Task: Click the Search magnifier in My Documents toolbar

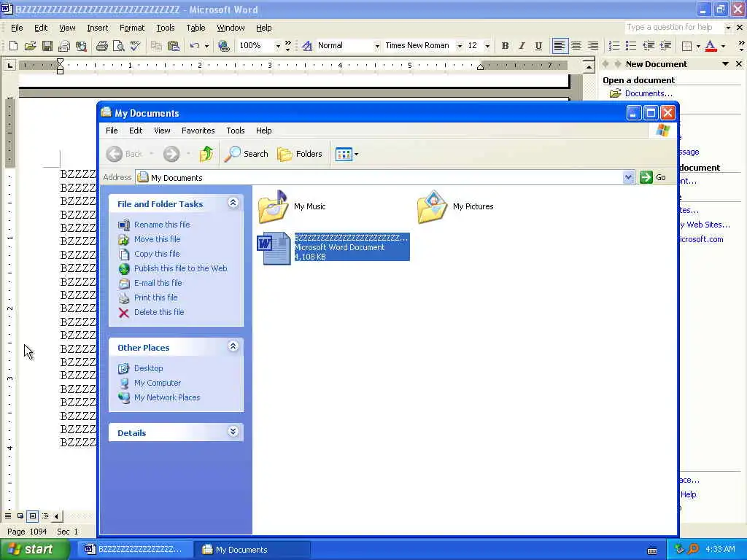Action: coord(247,154)
